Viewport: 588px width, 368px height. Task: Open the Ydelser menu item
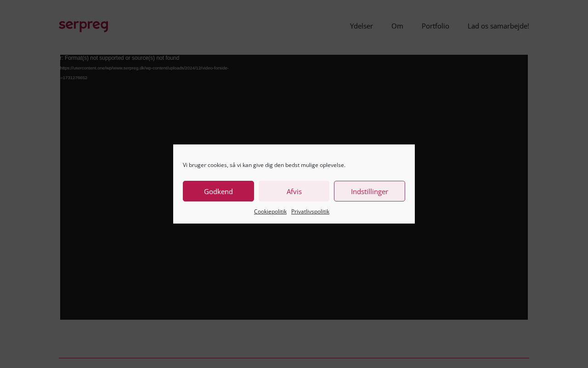click(362, 26)
